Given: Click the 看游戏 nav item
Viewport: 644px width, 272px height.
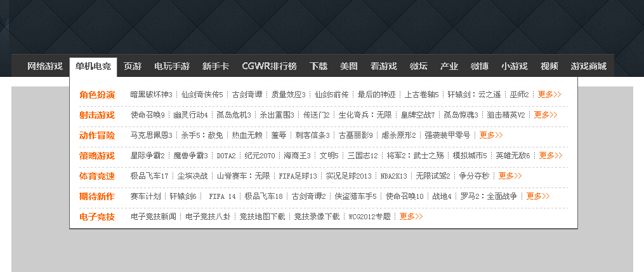Looking at the screenshot, I should pos(384,66).
